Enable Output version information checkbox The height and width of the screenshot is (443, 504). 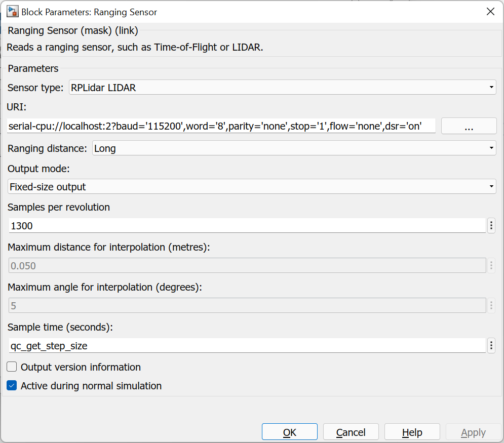[x=12, y=367]
